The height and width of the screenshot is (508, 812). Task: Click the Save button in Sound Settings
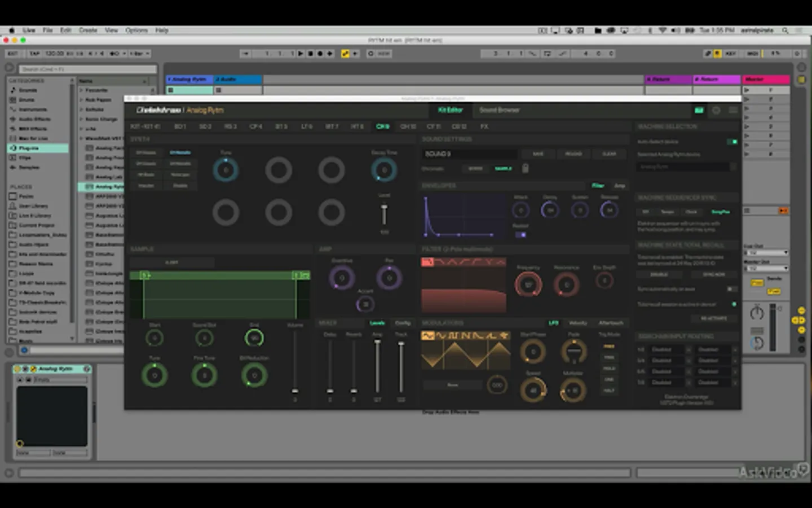[538, 154]
